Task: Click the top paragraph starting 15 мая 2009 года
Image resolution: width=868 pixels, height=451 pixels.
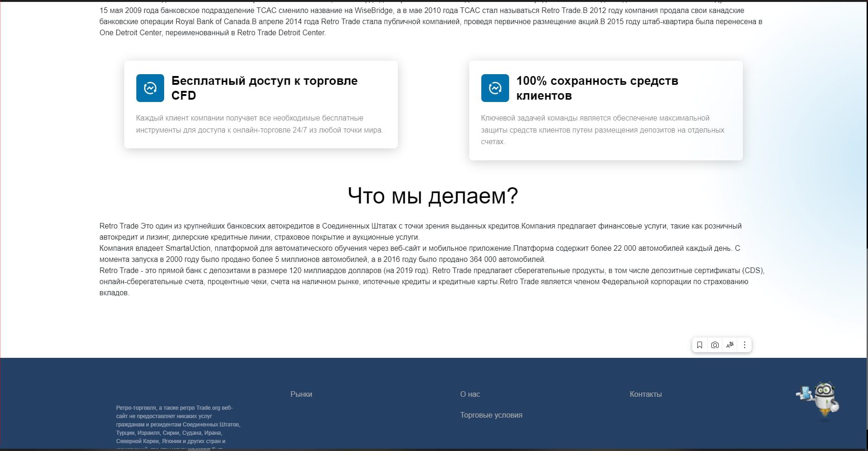Action: click(431, 21)
